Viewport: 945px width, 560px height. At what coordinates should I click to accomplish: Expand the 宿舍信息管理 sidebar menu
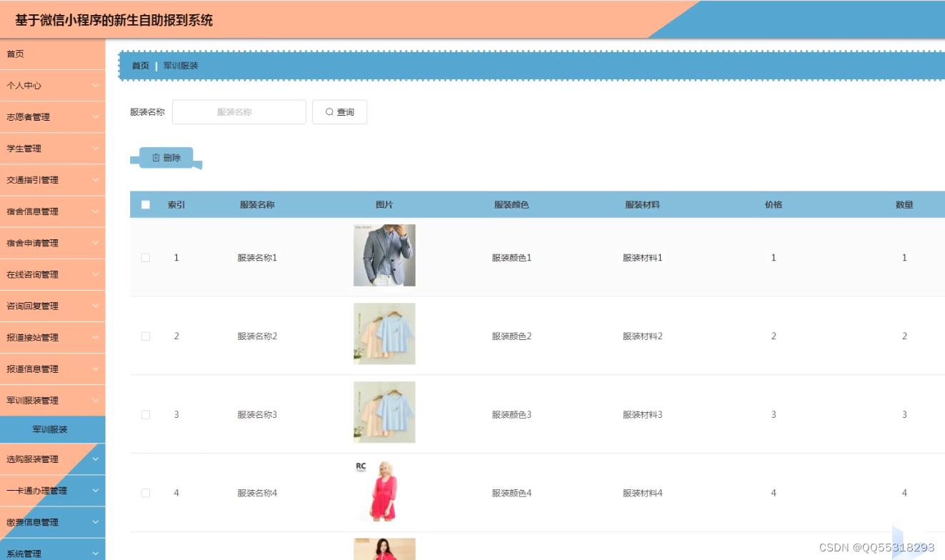click(53, 211)
